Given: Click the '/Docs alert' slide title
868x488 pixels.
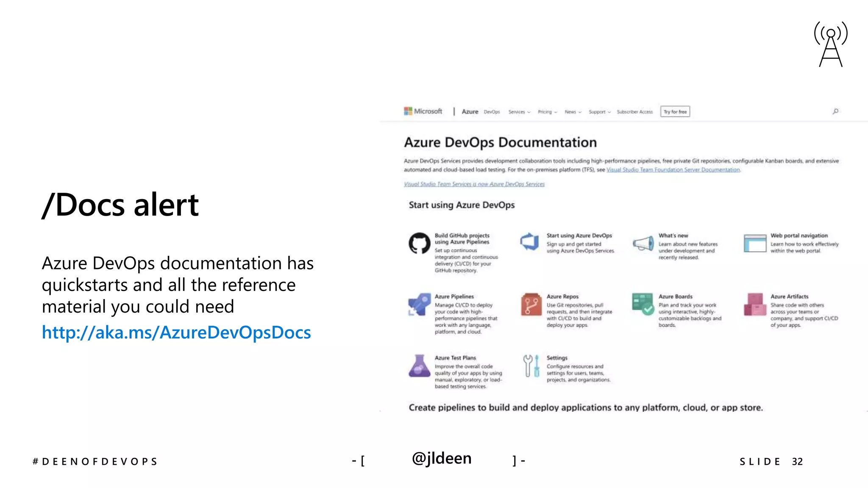Looking at the screenshot, I should [120, 205].
